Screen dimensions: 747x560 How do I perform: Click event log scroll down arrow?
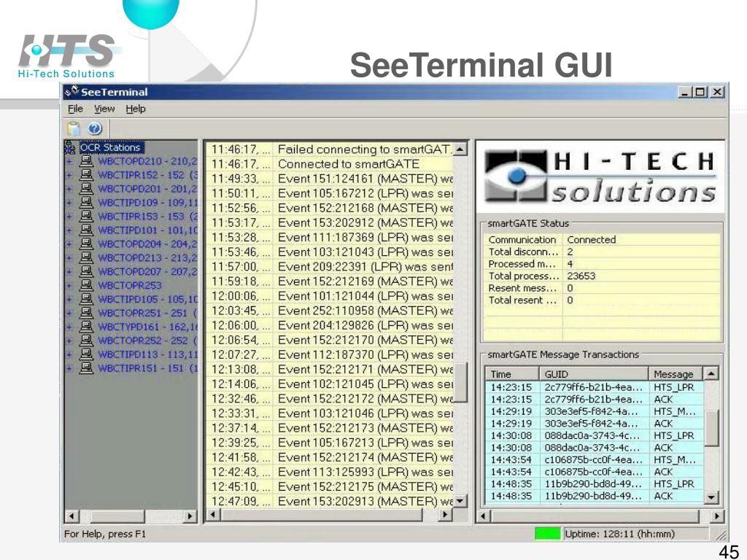point(460,501)
